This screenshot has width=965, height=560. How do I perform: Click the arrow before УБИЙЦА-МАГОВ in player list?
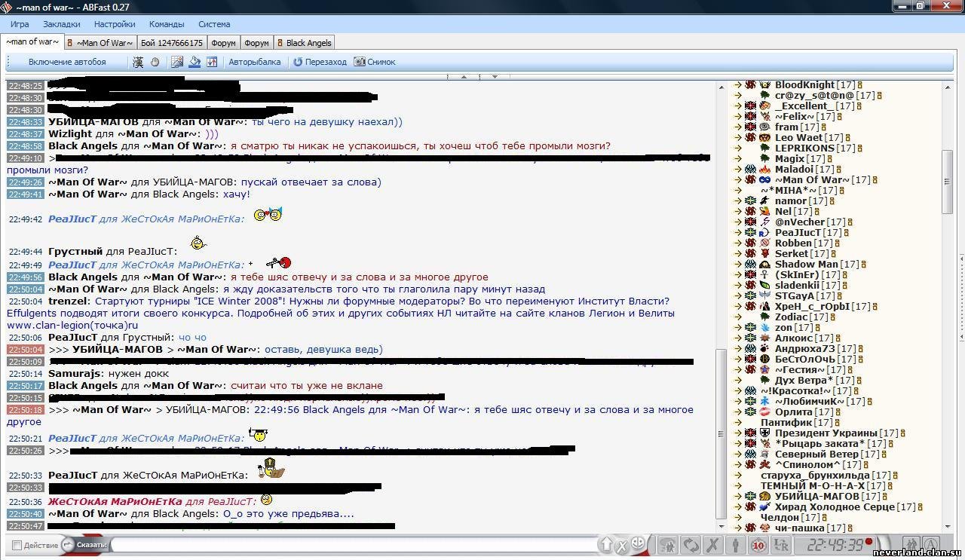click(739, 497)
